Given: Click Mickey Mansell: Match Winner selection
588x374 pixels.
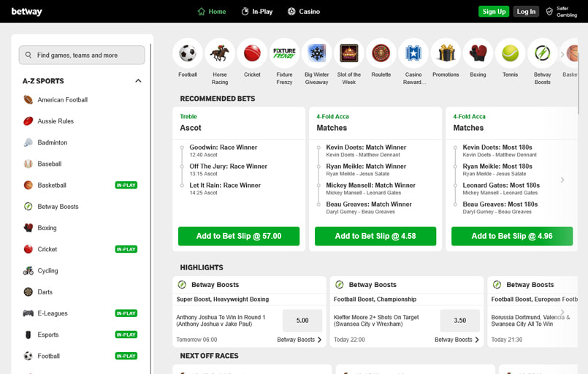Looking at the screenshot, I should (x=370, y=186).
